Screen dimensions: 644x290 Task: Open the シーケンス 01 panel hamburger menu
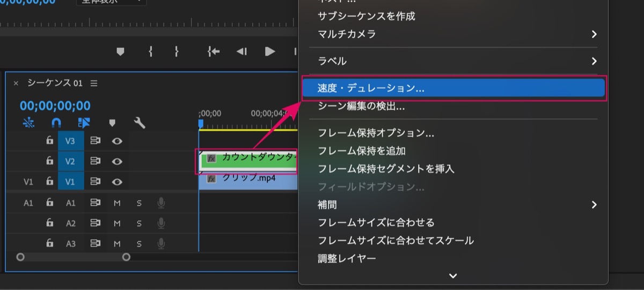point(94,83)
